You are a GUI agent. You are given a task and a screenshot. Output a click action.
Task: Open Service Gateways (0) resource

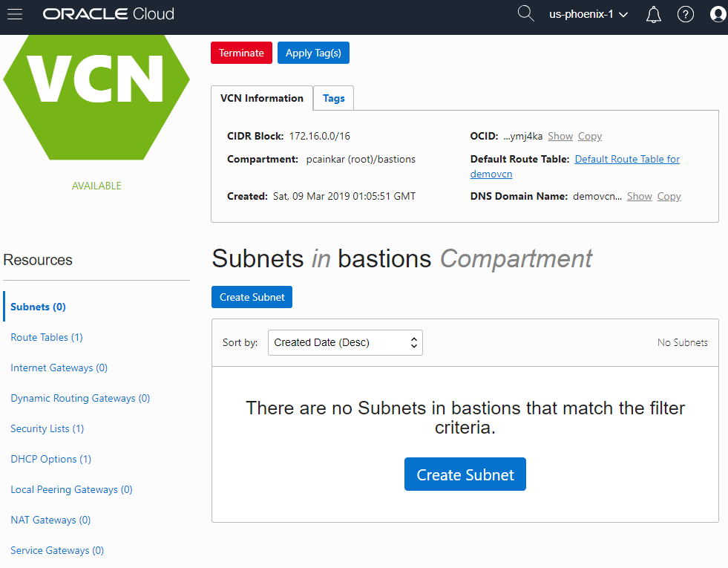(x=57, y=550)
